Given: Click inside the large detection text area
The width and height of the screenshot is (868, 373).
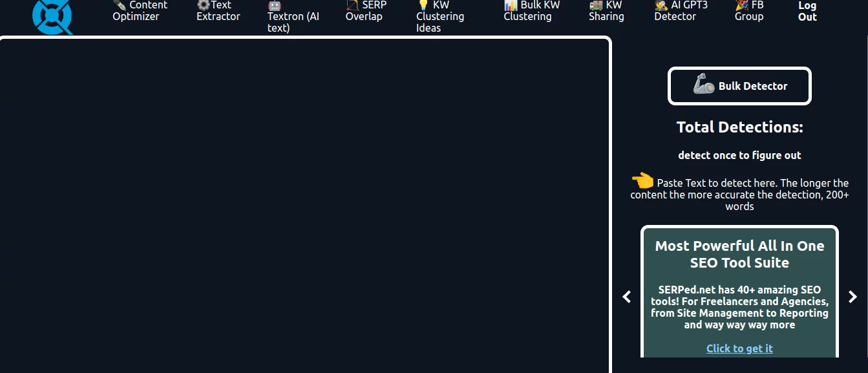Looking at the screenshot, I should click(304, 207).
